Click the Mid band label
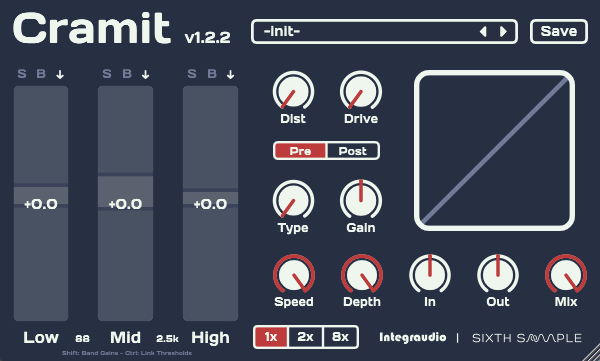This screenshot has height=361, width=600. [126, 338]
